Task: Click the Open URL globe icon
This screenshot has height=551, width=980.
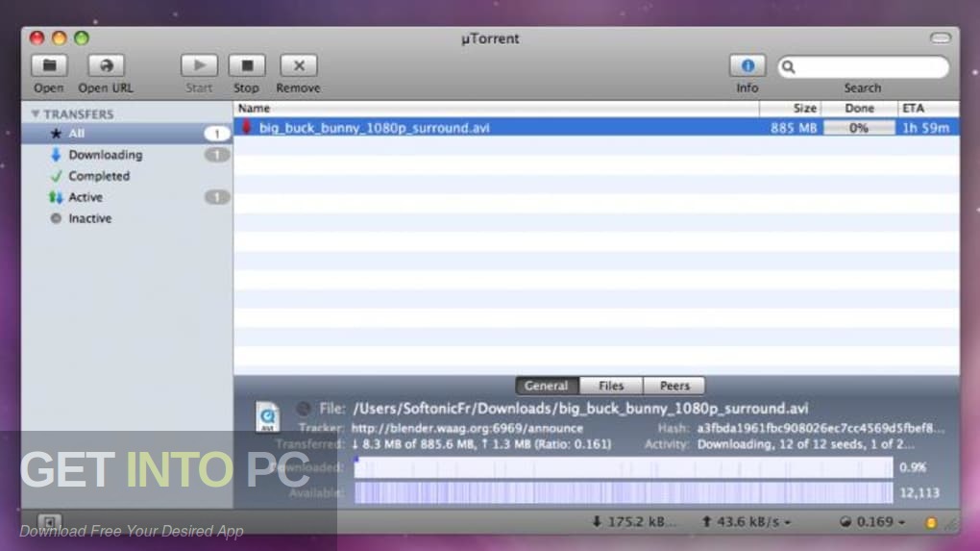Action: click(x=106, y=65)
